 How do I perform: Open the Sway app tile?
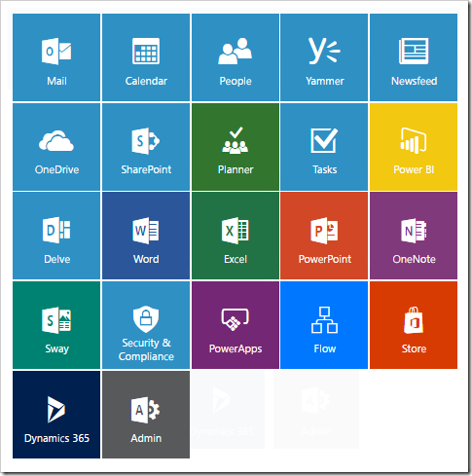coord(56,325)
